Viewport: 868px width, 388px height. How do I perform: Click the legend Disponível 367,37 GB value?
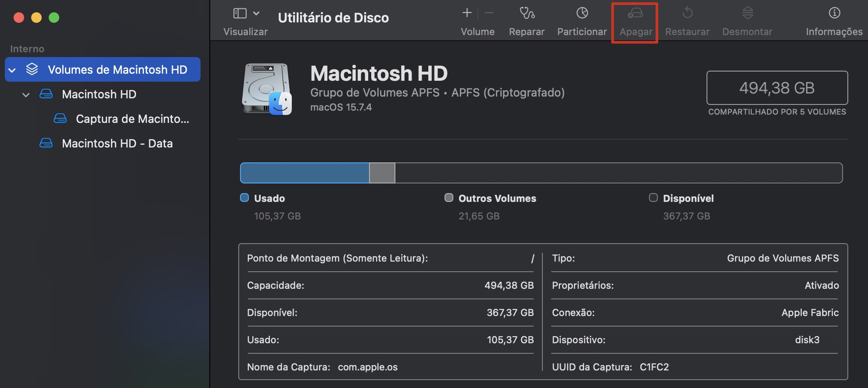pyautogui.click(x=686, y=216)
